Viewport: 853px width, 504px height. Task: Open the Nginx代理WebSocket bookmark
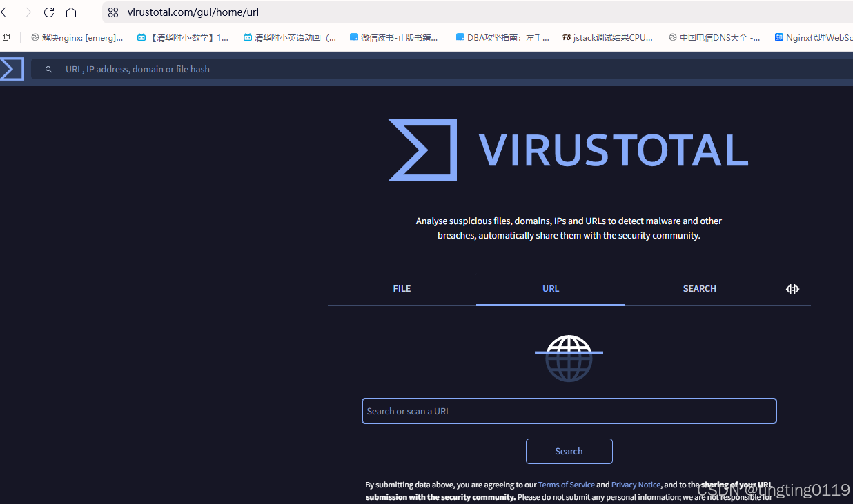click(814, 38)
